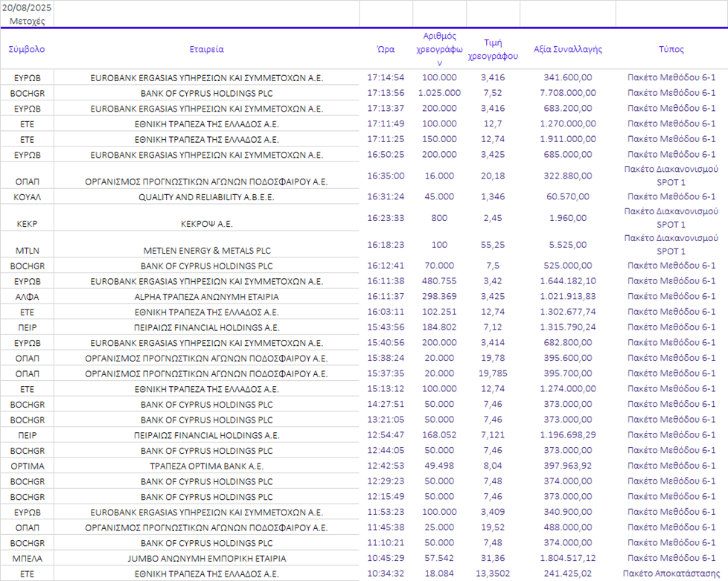Click the symbol cell ΚΟΥΑΛ
728x581 pixels.
27,196
